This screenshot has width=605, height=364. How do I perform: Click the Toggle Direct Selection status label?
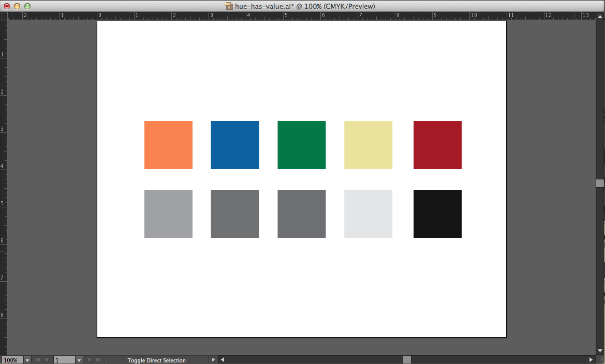tap(156, 360)
